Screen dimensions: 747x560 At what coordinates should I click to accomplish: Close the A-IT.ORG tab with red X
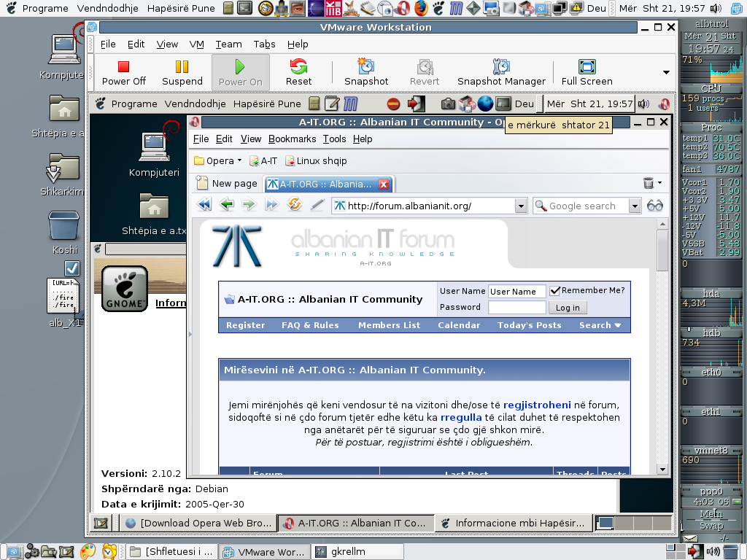click(384, 184)
